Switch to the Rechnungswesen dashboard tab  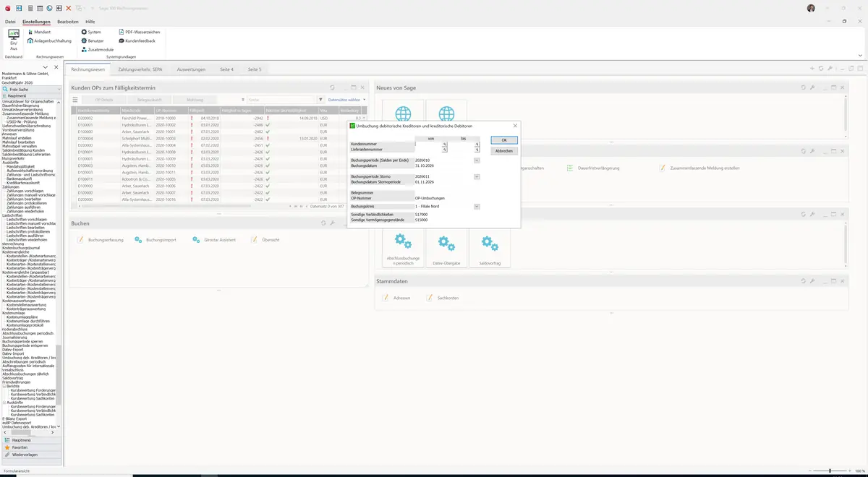[88, 69]
